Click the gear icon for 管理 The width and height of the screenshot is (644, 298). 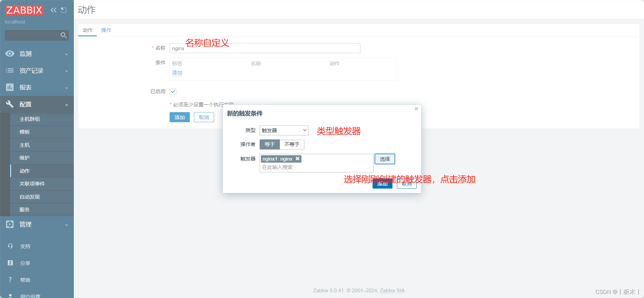point(10,224)
